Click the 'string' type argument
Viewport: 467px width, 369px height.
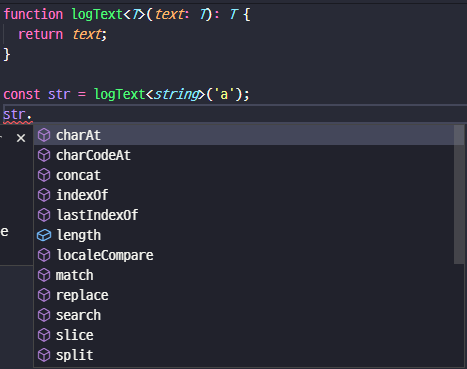click(x=176, y=95)
